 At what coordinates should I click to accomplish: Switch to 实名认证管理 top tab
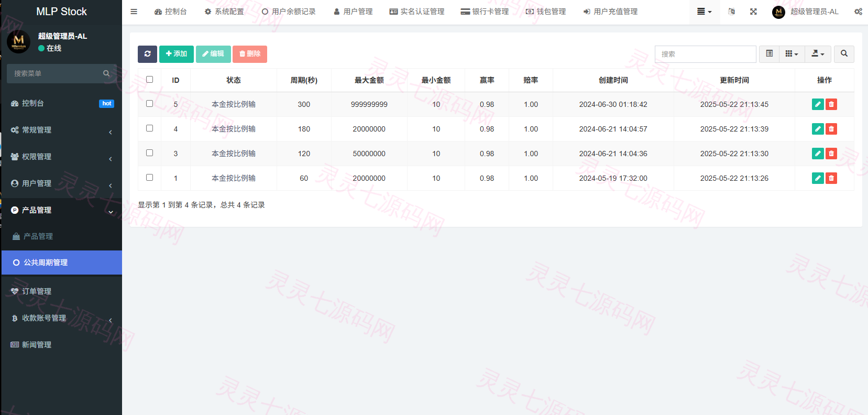[417, 12]
